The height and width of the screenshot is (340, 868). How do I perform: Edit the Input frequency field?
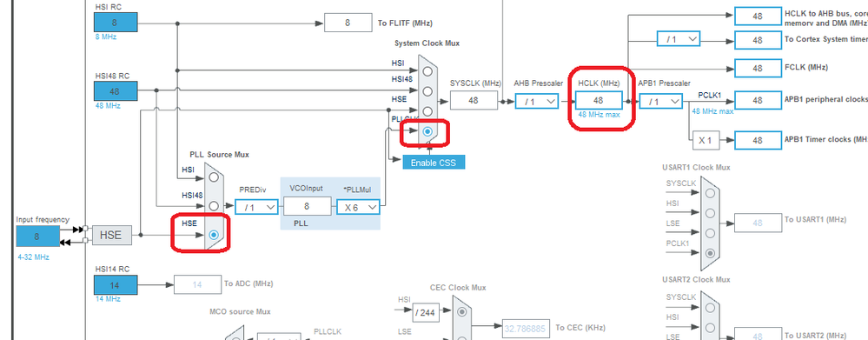click(37, 236)
